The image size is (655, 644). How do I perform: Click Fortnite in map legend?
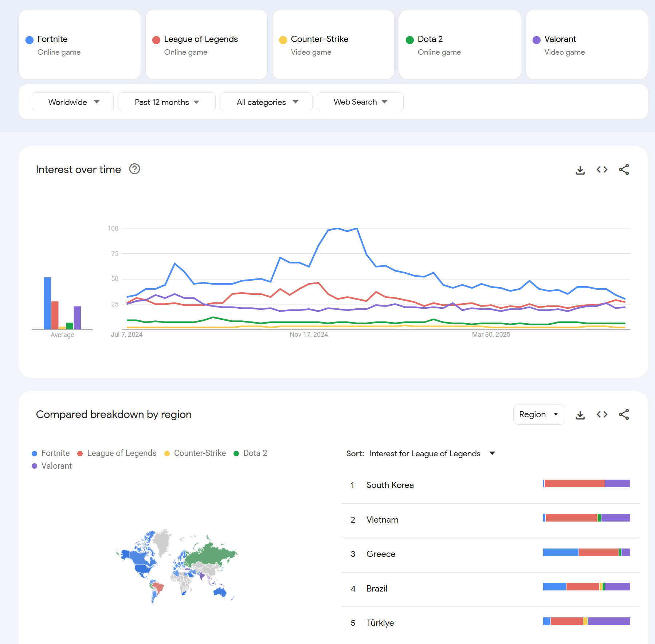51,453
